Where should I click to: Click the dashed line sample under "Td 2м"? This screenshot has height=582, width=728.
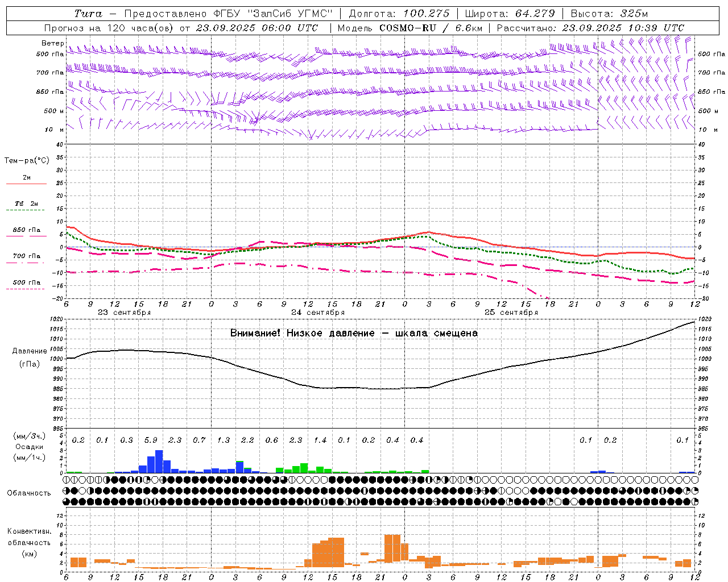coord(25,210)
